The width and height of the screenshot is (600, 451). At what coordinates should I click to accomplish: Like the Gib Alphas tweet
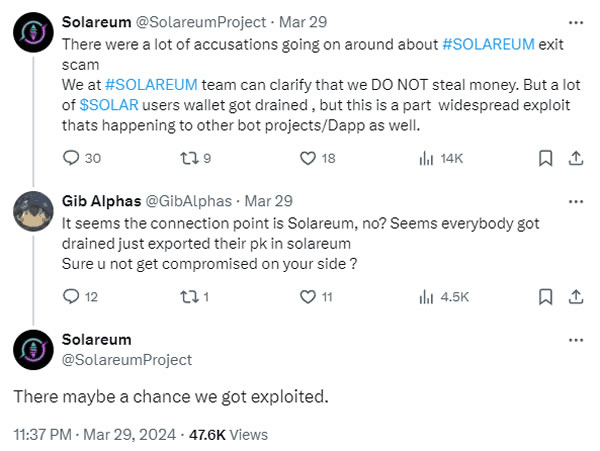(308, 296)
